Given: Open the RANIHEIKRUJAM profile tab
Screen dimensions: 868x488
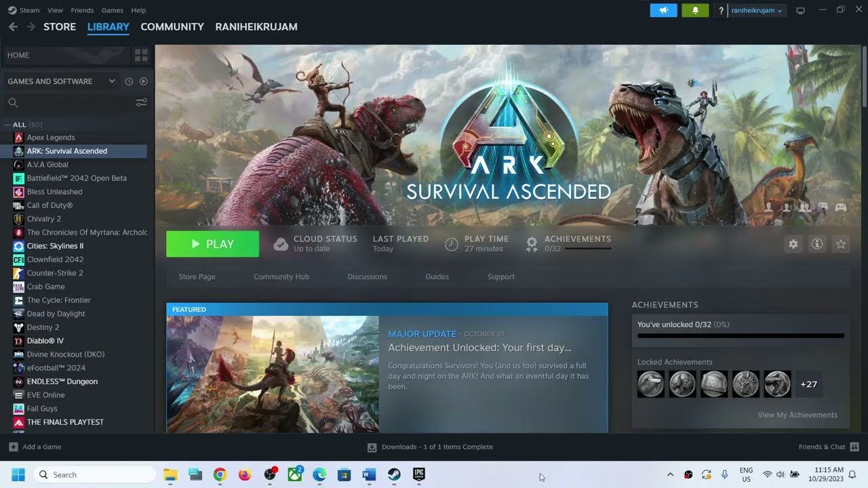Looking at the screenshot, I should pos(256,26).
